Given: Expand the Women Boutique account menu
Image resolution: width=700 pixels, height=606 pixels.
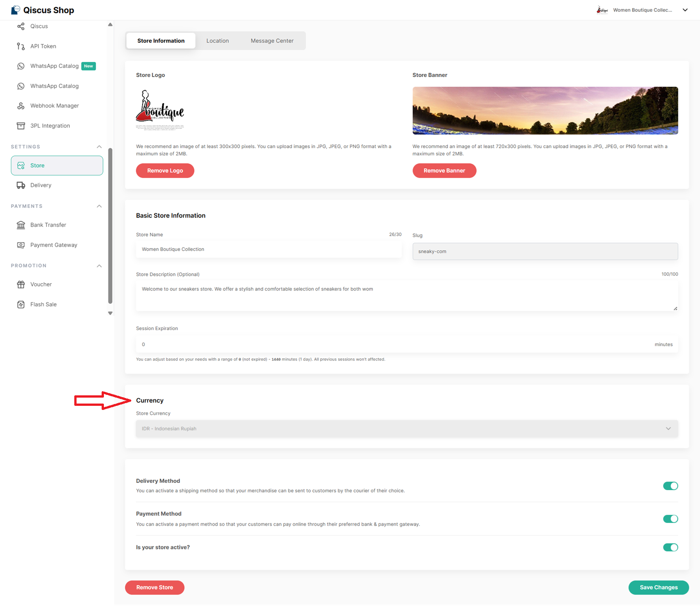Looking at the screenshot, I should 685,10.
